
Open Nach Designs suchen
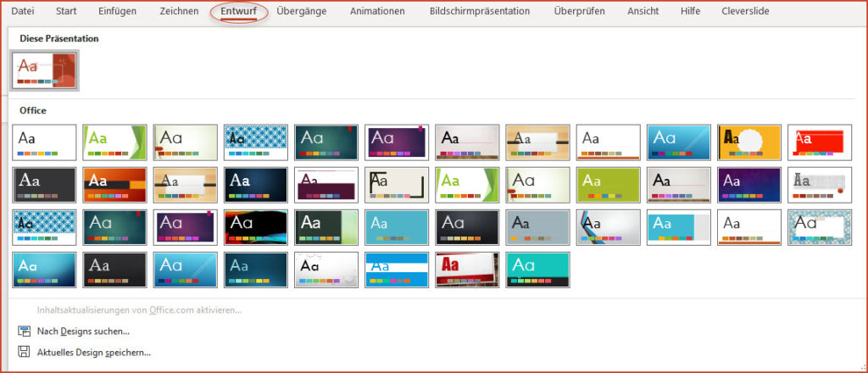point(83,331)
